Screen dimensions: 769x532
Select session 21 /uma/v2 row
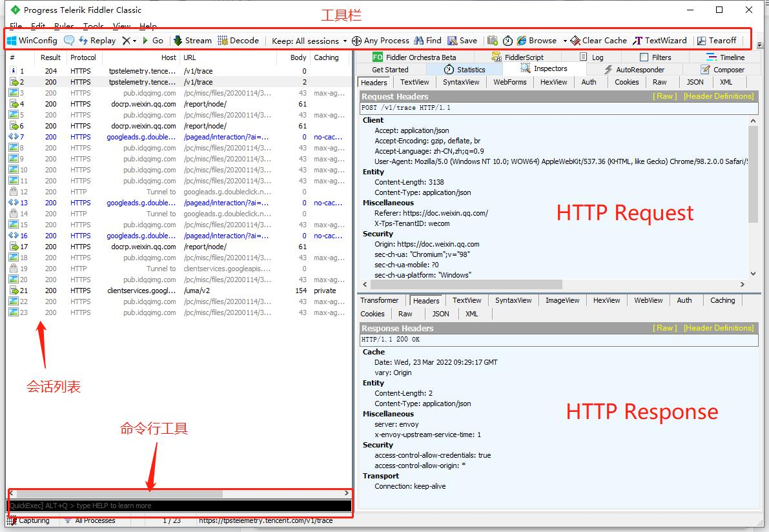pyautogui.click(x=178, y=291)
